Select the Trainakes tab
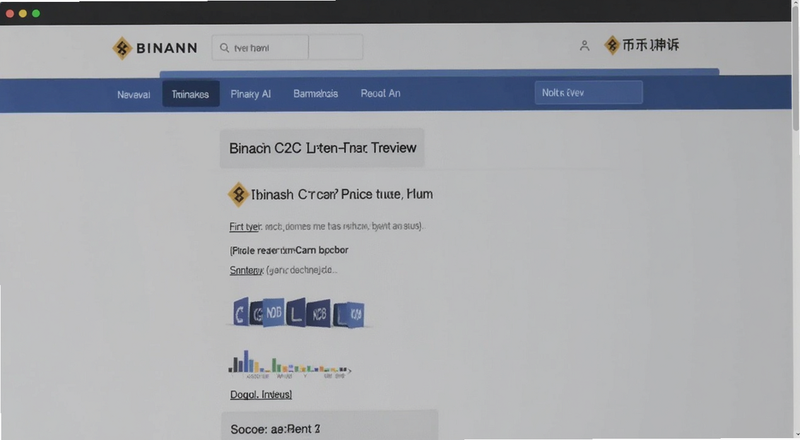800x440 pixels. 191,94
